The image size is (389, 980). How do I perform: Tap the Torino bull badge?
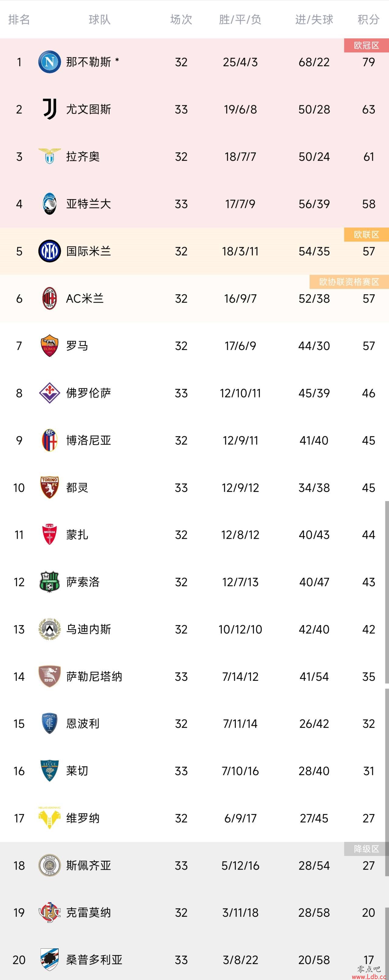pos(50,487)
